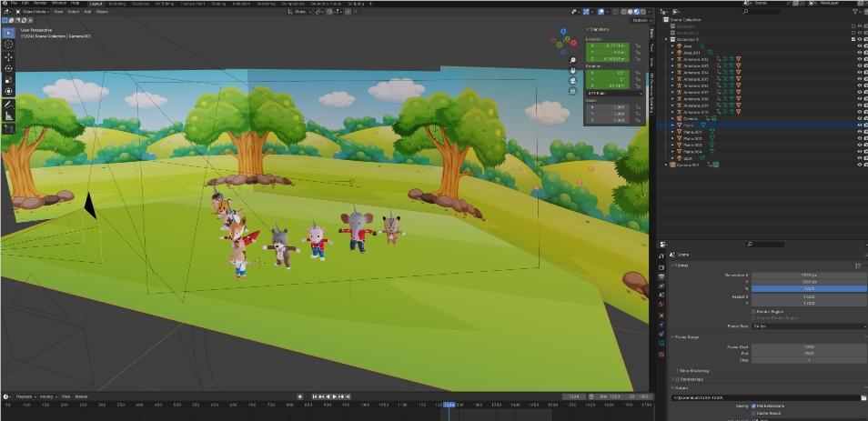This screenshot has height=421, width=868.
Task: Select the Add Cube tool
Action: click(x=9, y=128)
